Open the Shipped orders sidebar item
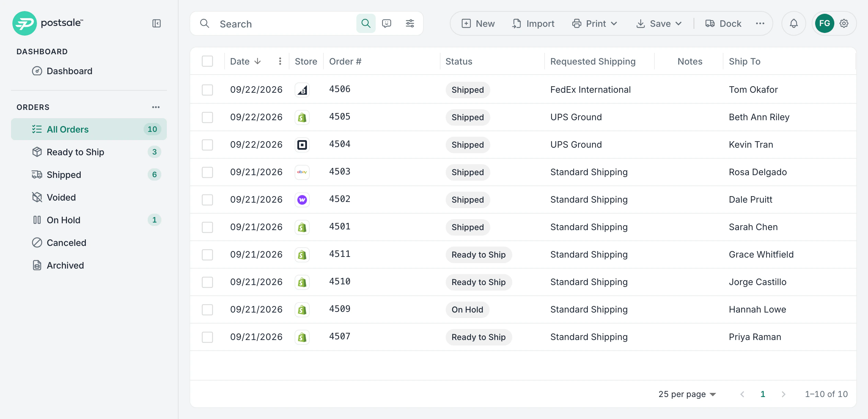868x419 pixels. [89, 174]
